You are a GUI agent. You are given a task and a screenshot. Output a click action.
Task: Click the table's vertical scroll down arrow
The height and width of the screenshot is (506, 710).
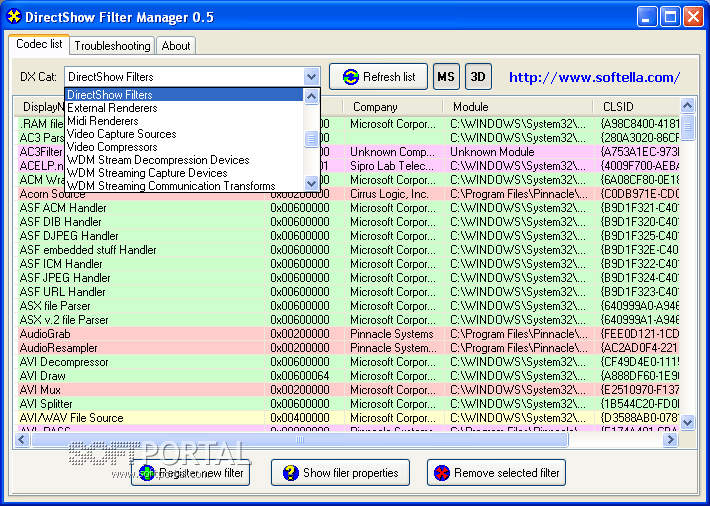[687, 422]
